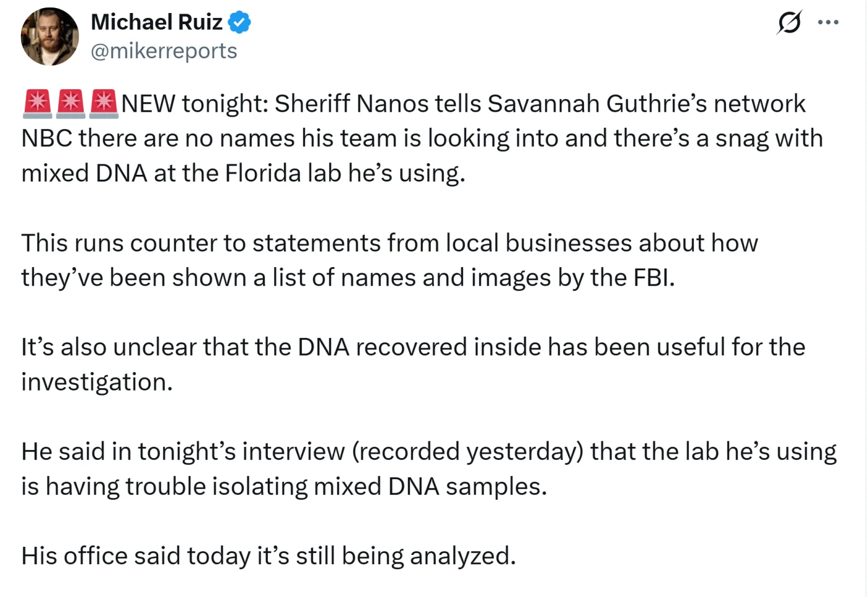Open the three-dot more options menu

tap(828, 23)
